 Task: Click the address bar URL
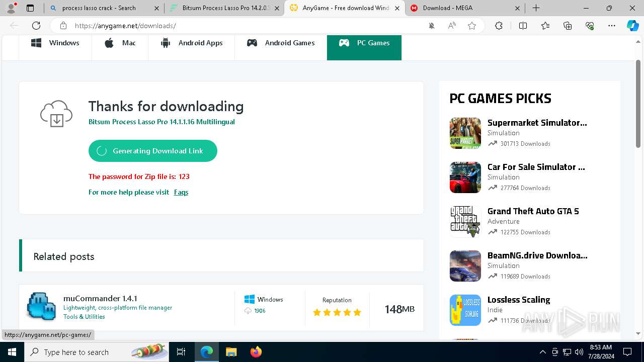coord(125,26)
